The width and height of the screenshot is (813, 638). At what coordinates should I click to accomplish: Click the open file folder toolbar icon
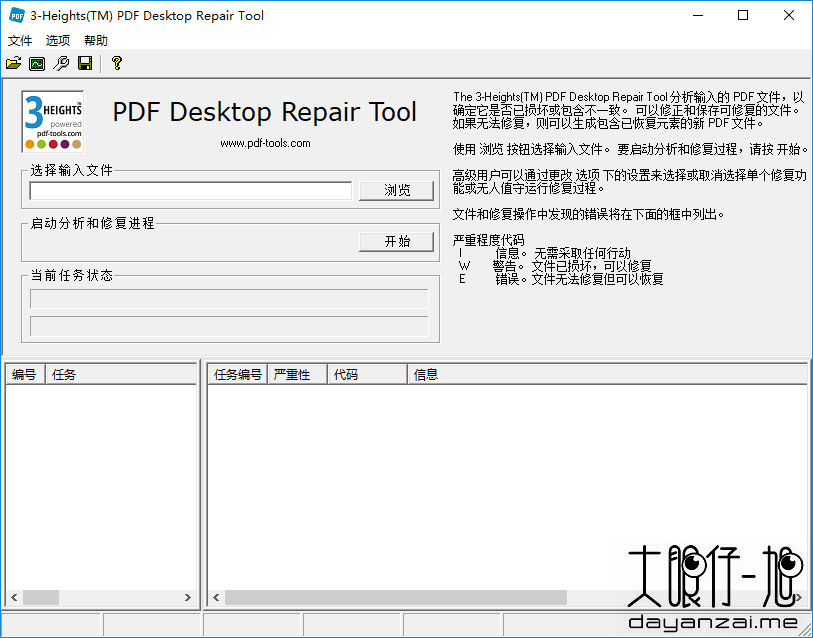[13, 63]
